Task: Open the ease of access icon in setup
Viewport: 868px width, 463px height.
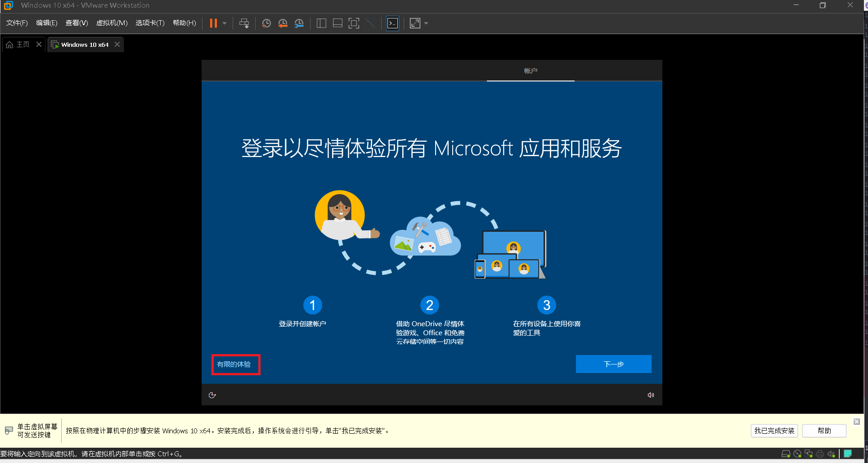Action: tap(212, 395)
